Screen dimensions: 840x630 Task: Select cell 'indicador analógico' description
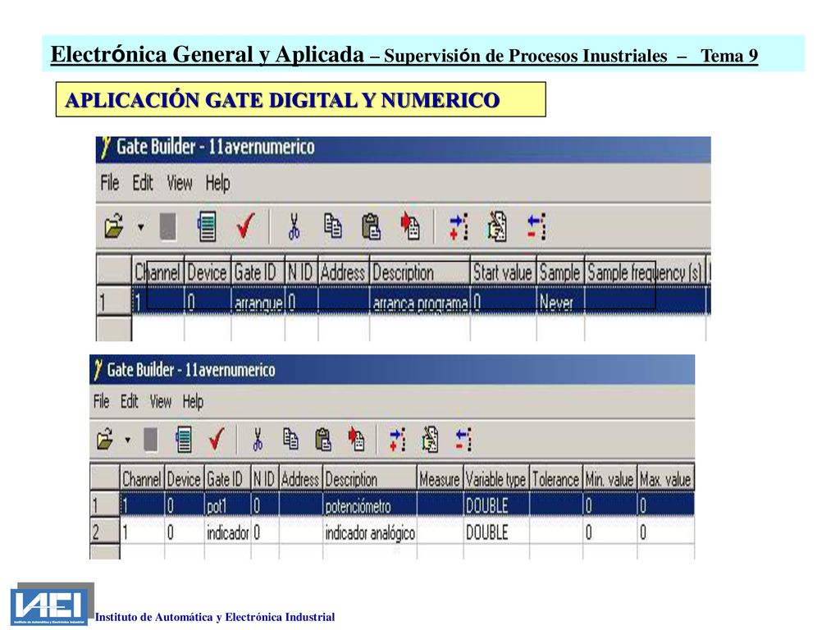coord(370,532)
